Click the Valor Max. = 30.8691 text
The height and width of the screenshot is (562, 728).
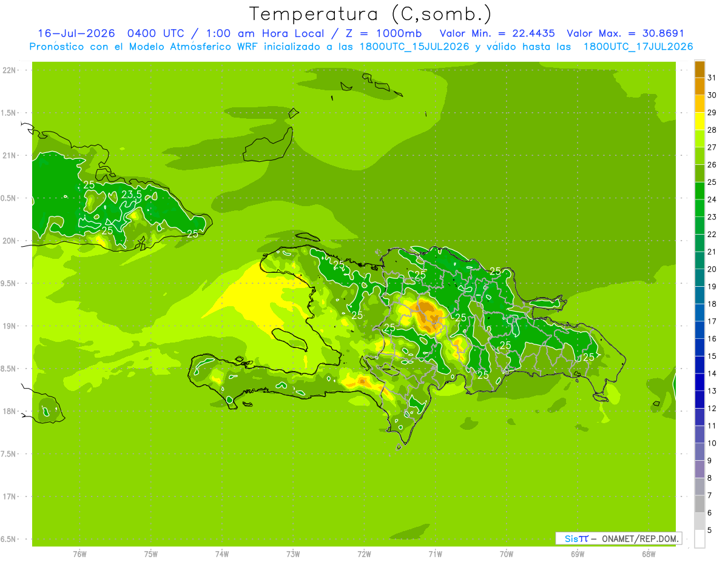point(625,33)
